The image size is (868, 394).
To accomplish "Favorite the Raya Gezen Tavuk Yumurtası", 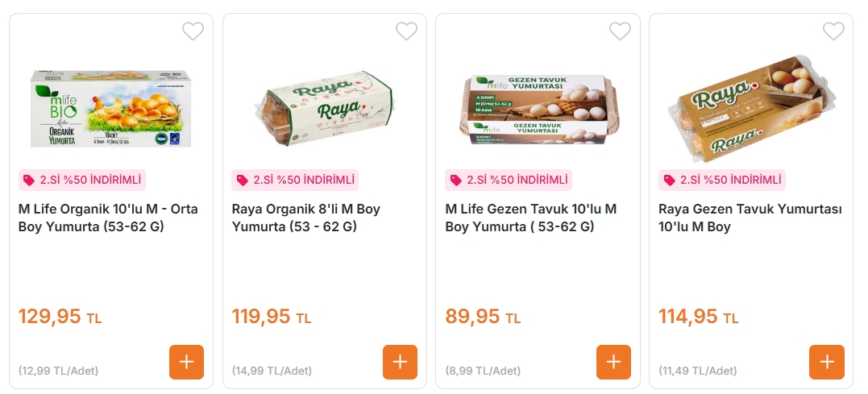I will [833, 31].
